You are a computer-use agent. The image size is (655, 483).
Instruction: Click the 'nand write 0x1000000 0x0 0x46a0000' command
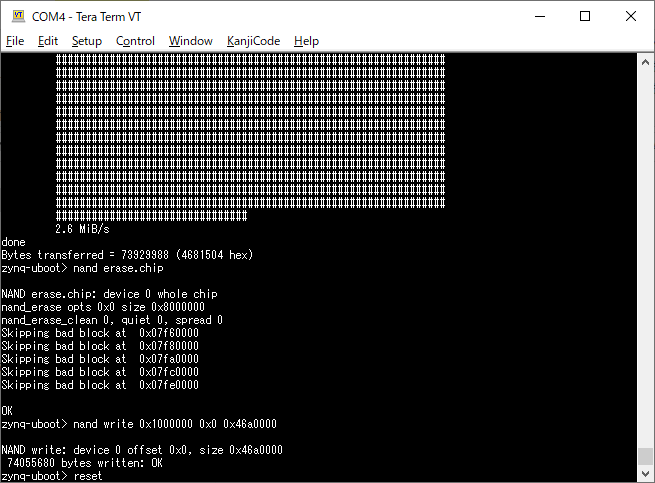pyautogui.click(x=175, y=424)
